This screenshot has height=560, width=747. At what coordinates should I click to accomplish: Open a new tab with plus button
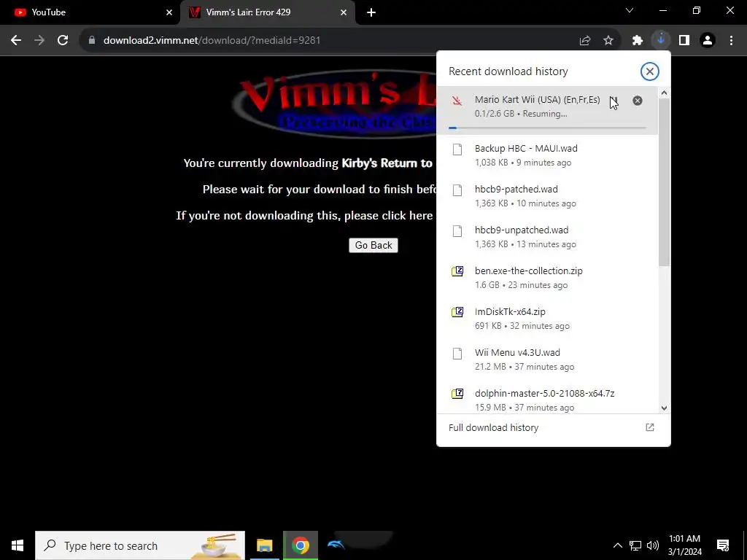point(371,12)
